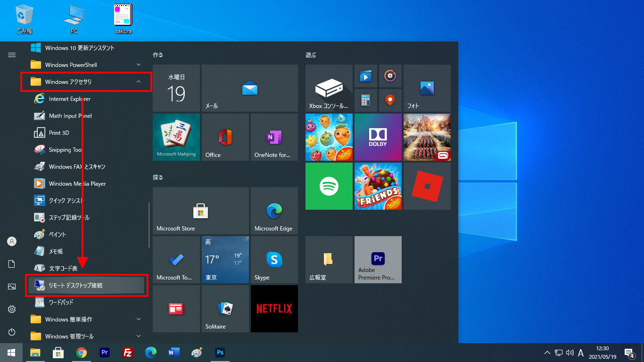The image size is (644, 362).
Task: Open Settings gear in Start sidebar
Action: tap(12, 309)
